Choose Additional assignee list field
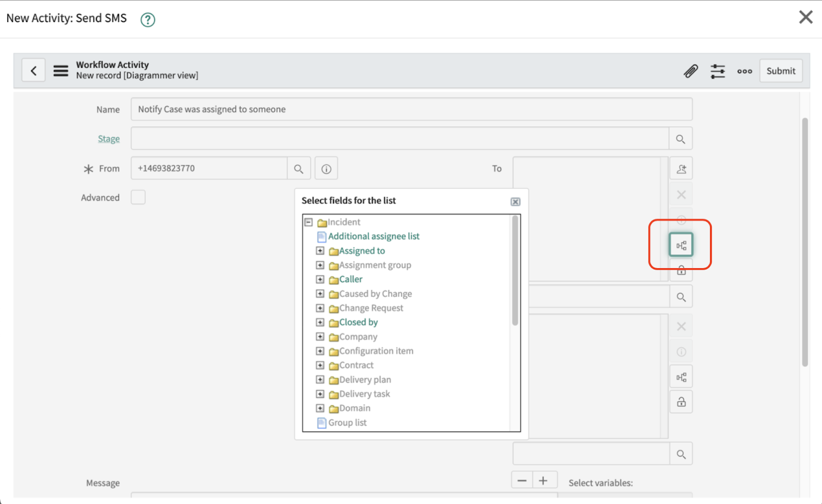 click(x=374, y=236)
